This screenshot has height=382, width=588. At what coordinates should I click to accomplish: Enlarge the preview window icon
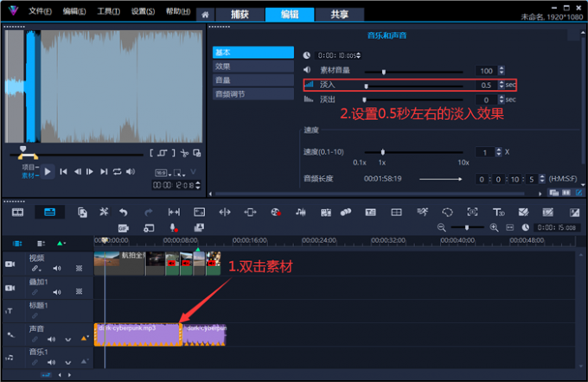[196, 153]
